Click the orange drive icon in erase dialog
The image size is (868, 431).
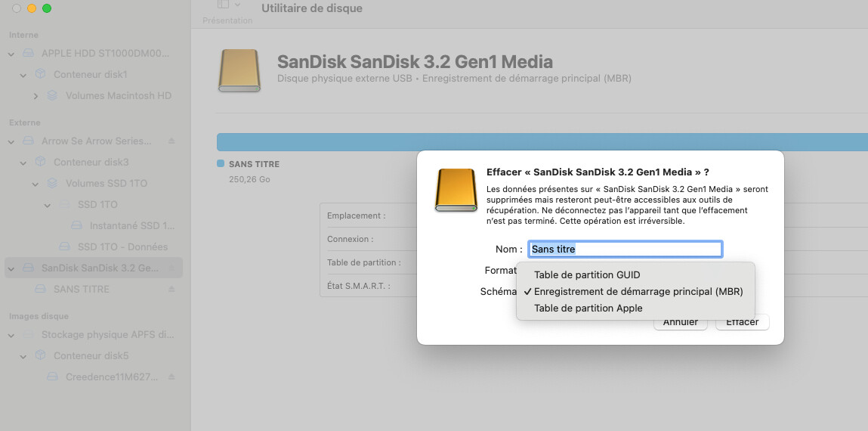click(456, 190)
